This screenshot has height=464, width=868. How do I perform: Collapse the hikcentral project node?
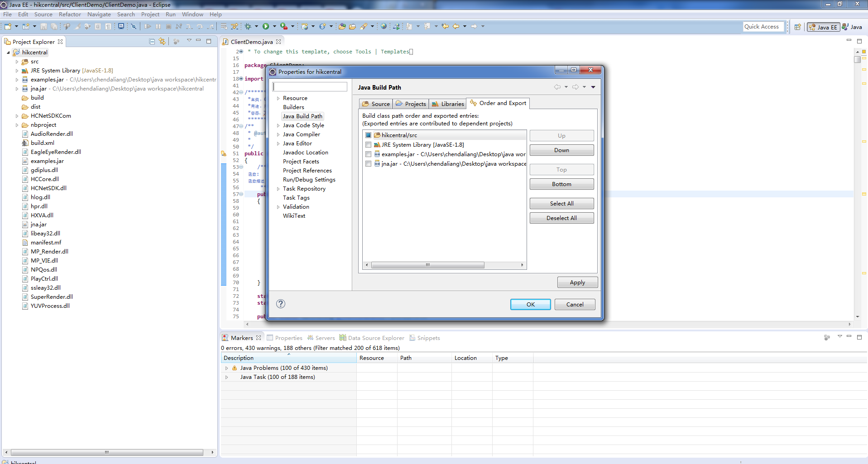click(8, 53)
